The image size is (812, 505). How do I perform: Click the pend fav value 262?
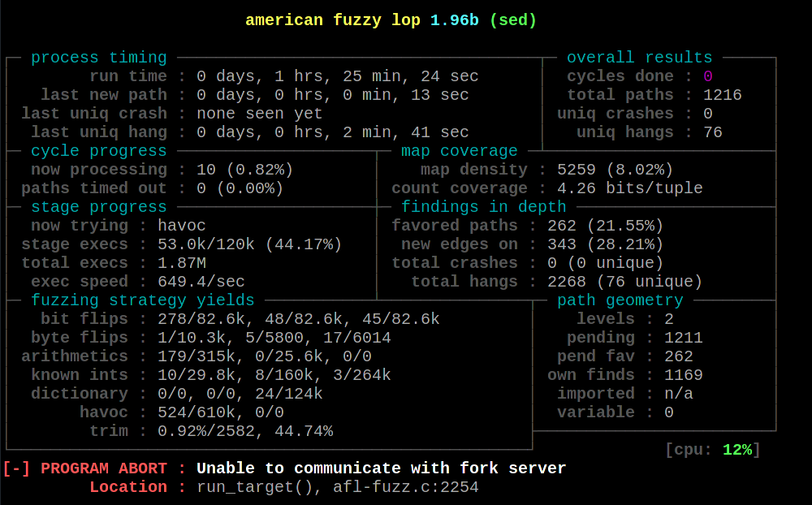click(679, 356)
